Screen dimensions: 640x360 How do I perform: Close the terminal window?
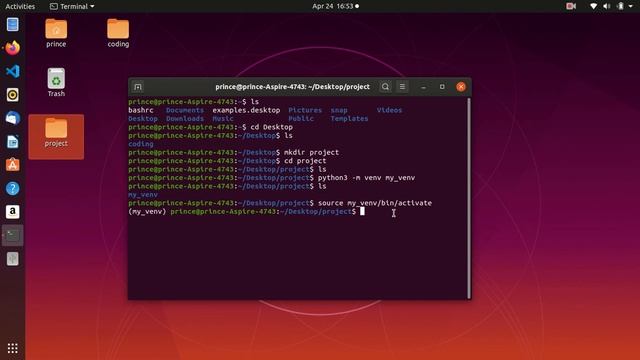click(x=461, y=87)
